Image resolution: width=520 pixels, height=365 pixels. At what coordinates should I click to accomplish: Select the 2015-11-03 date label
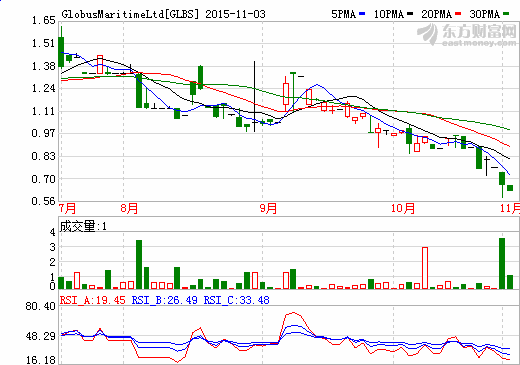235,14
